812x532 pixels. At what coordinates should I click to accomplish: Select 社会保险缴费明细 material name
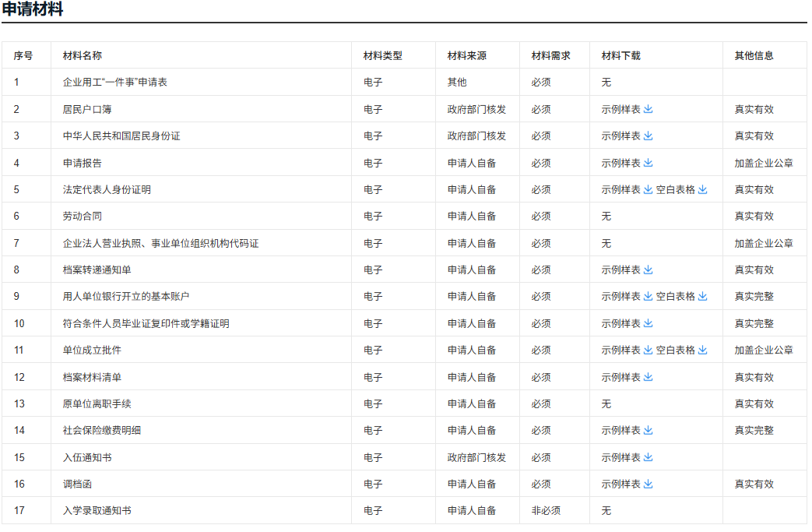click(x=102, y=430)
